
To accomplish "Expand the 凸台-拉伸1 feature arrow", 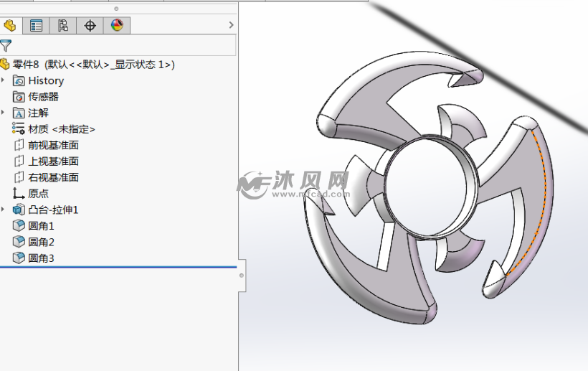I will [3, 209].
